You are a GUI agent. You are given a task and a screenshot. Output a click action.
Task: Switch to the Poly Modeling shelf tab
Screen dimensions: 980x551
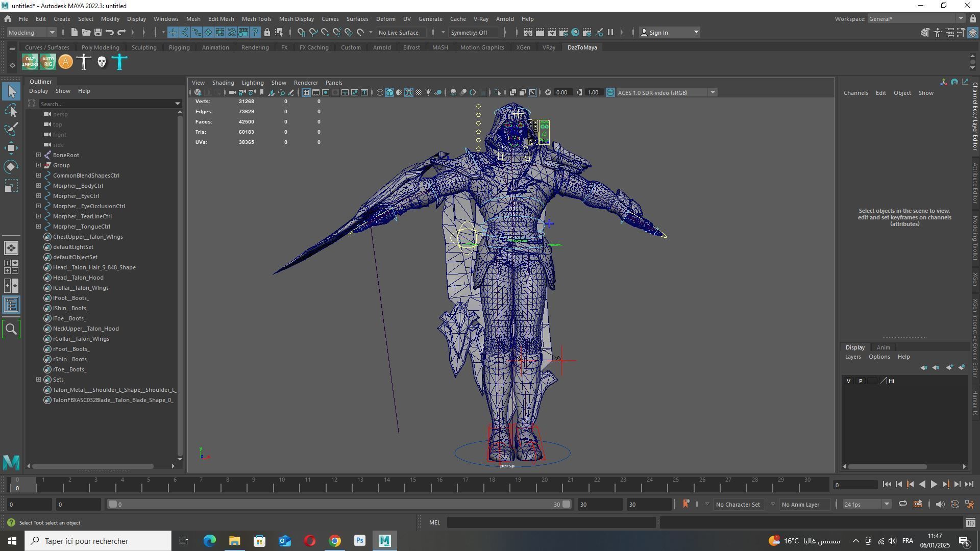[x=100, y=47]
